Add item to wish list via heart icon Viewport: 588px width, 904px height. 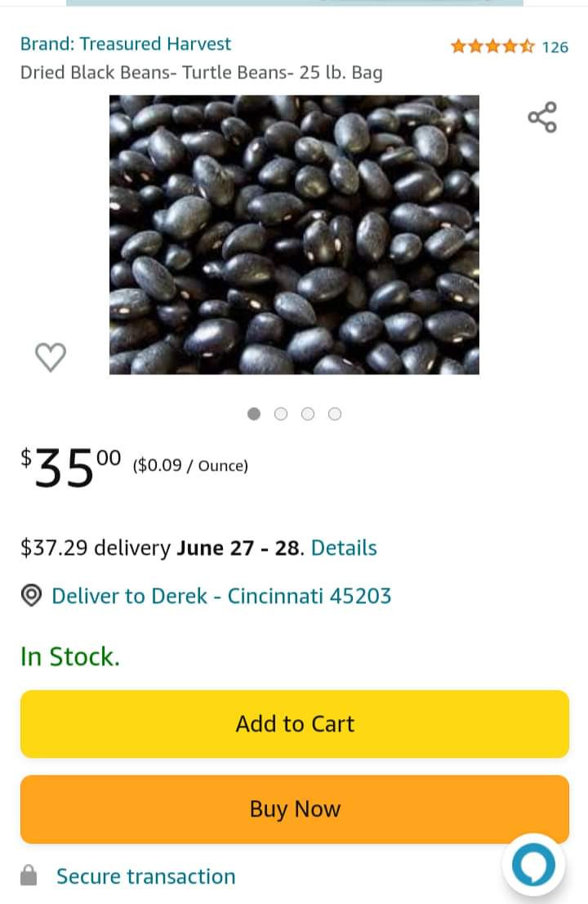[x=51, y=356]
